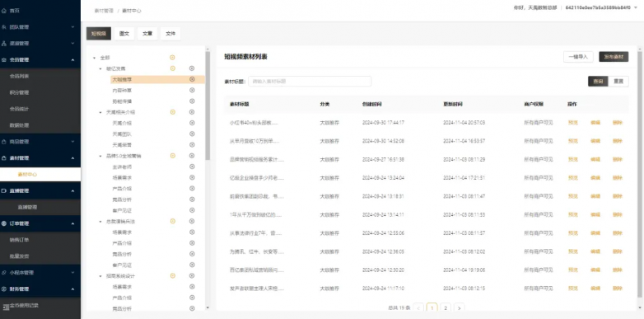This screenshot has width=644, height=319.
Task: Click the orange add icon on 全部 row
Action: tap(172, 58)
